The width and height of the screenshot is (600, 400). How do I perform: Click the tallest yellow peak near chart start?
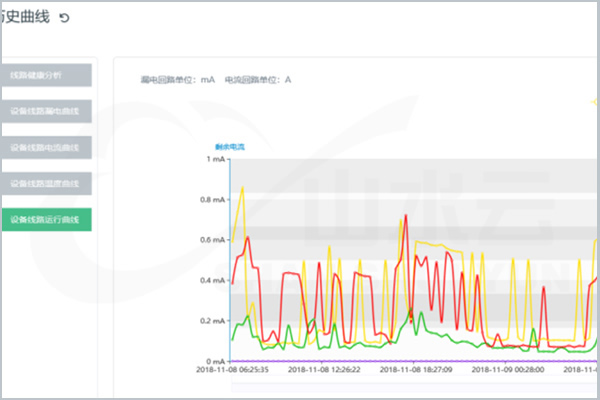click(242, 187)
